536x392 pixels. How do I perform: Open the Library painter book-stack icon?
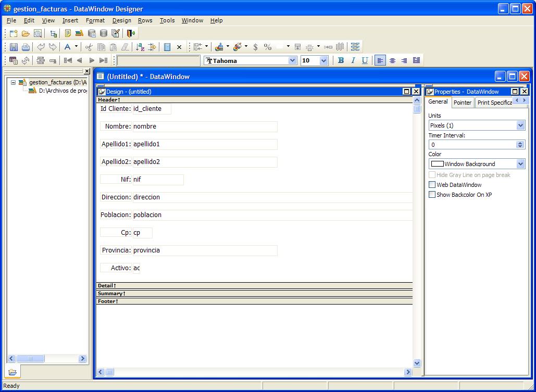click(x=79, y=33)
